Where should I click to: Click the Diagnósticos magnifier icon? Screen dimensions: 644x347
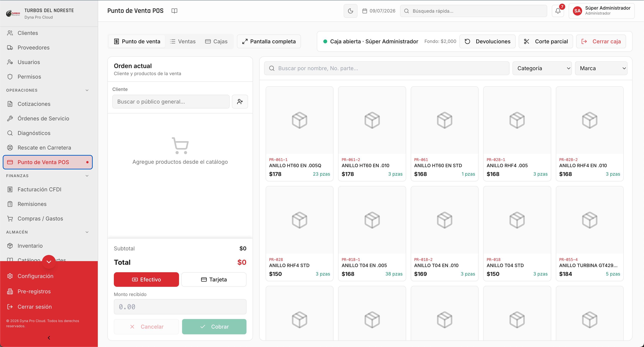click(x=10, y=133)
